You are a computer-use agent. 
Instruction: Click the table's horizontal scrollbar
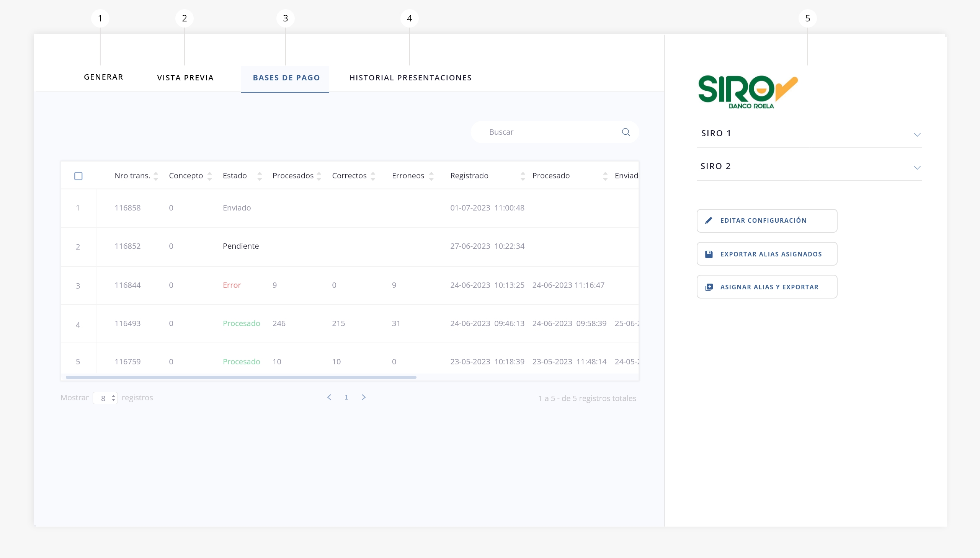(x=241, y=377)
